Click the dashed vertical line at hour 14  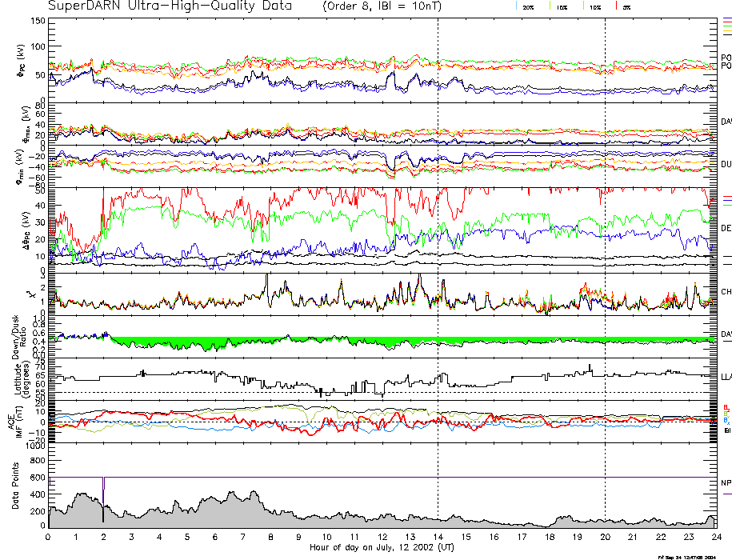438,240
